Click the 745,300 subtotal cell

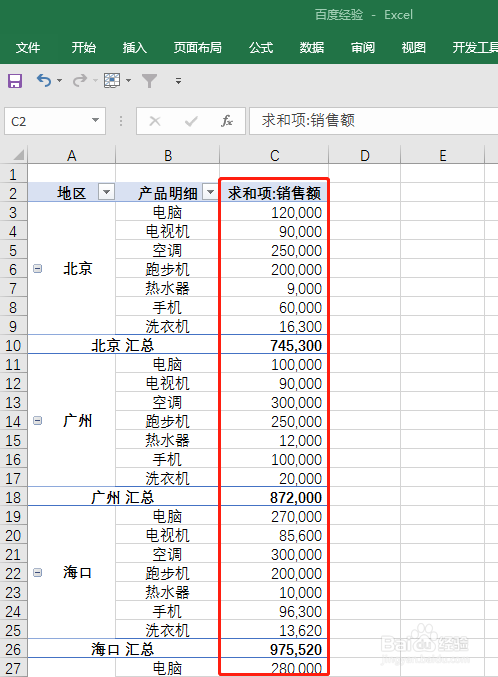click(x=274, y=345)
